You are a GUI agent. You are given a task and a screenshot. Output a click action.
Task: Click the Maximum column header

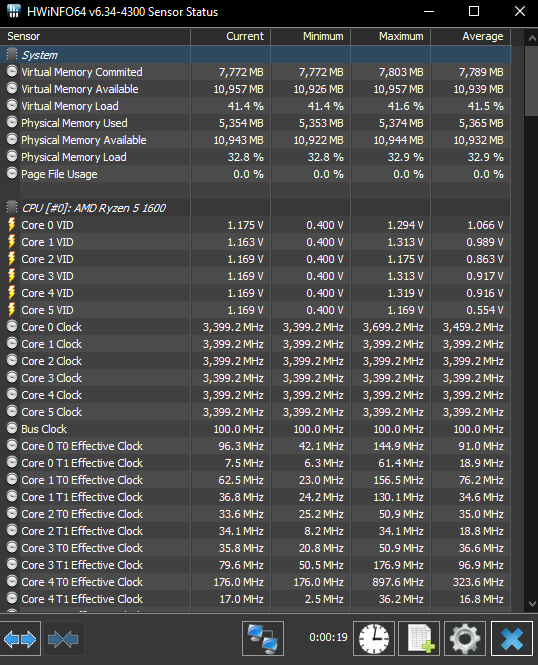[x=390, y=36]
